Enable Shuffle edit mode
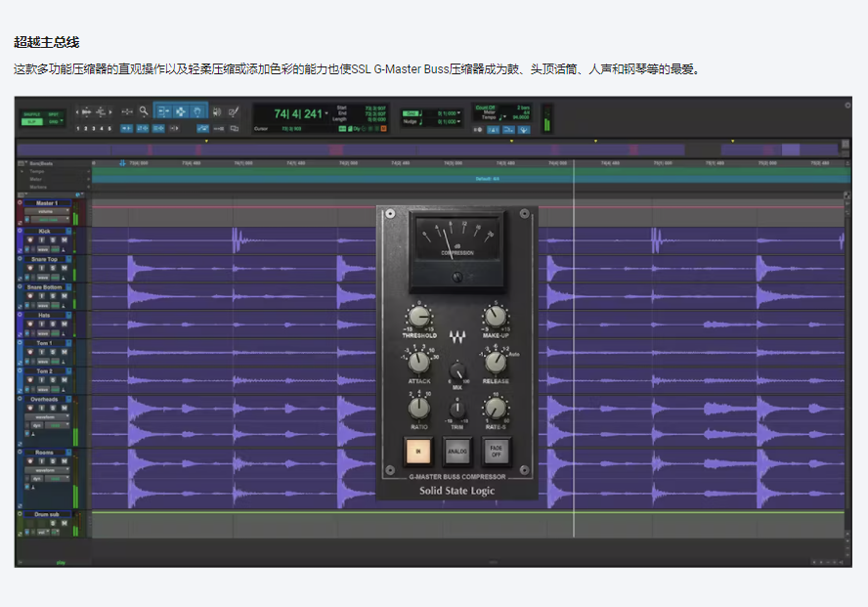The height and width of the screenshot is (607, 868). click(32, 114)
